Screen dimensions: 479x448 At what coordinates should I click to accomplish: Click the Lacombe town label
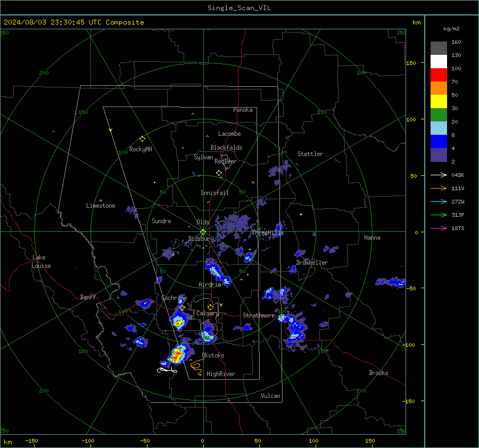click(229, 134)
